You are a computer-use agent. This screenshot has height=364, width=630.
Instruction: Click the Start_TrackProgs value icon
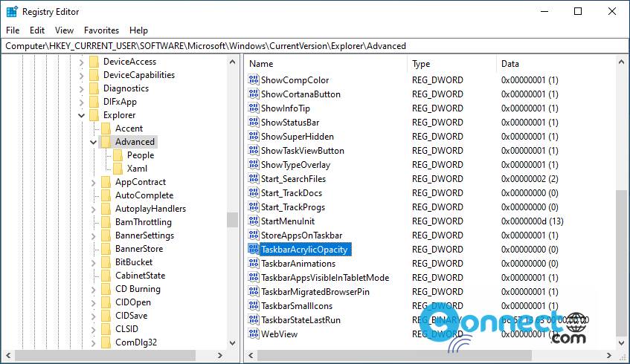(x=254, y=207)
